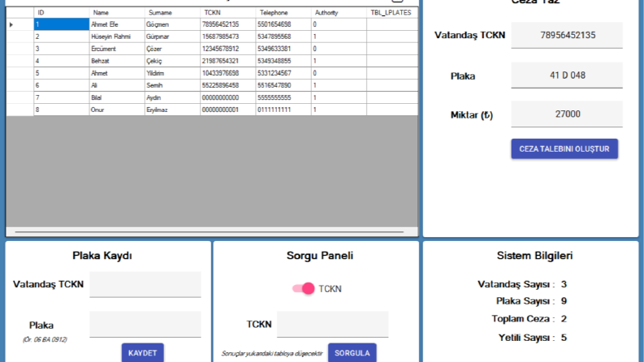
Task: Click the KAYDET button
Action: (x=142, y=352)
